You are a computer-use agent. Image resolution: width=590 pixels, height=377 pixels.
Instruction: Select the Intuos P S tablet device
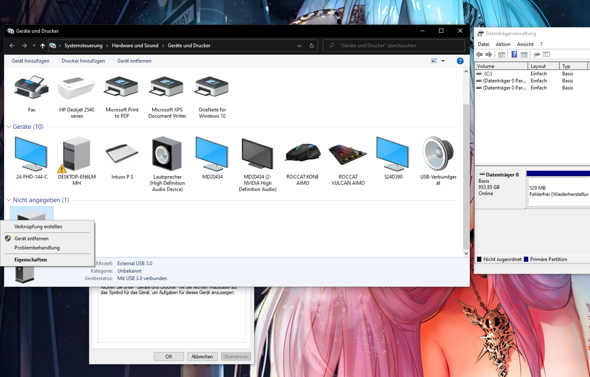point(122,153)
